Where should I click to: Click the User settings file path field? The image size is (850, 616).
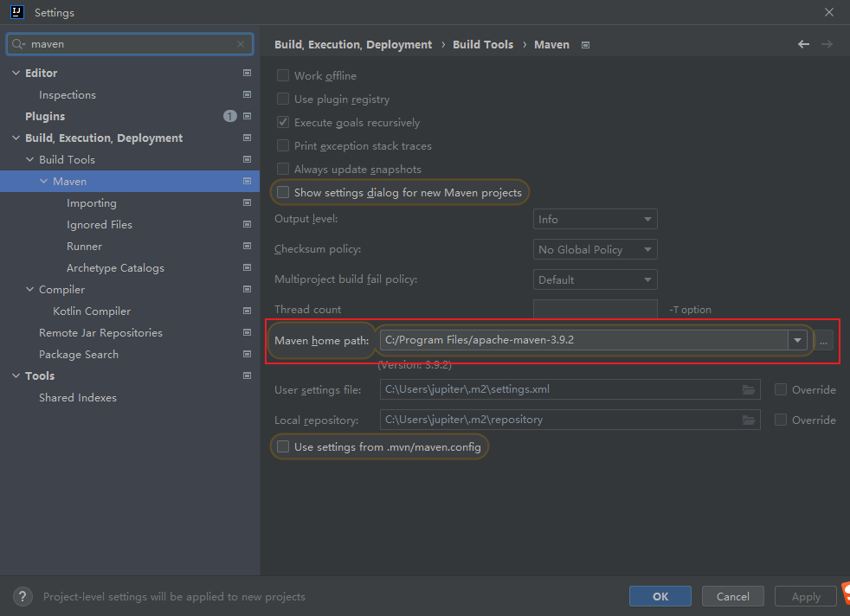click(x=570, y=389)
